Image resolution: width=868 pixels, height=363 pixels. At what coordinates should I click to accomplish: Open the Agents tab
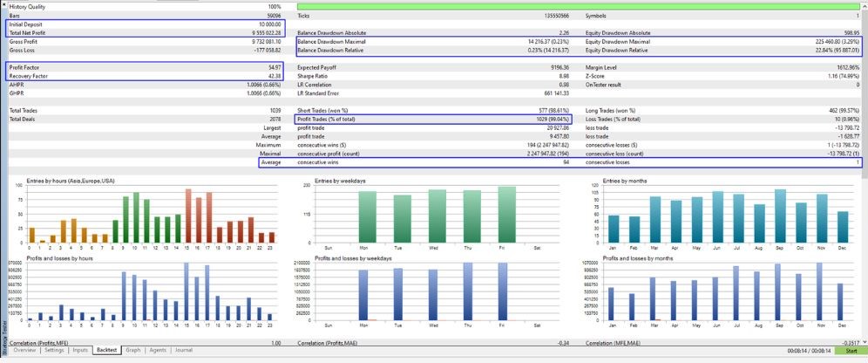(x=158, y=350)
